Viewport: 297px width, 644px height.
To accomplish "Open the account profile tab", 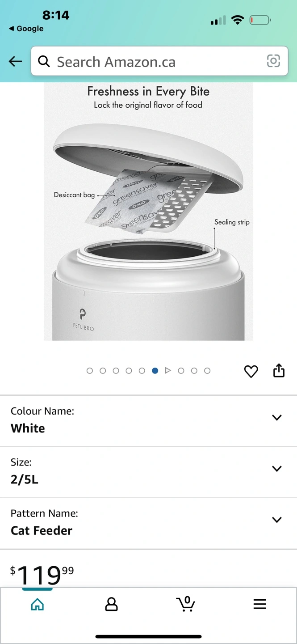I will [111, 604].
